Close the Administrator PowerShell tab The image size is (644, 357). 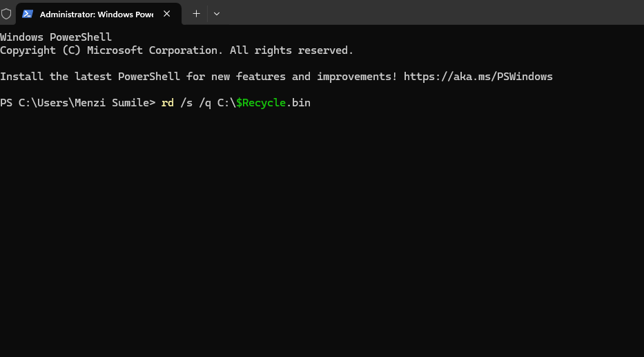coord(167,14)
